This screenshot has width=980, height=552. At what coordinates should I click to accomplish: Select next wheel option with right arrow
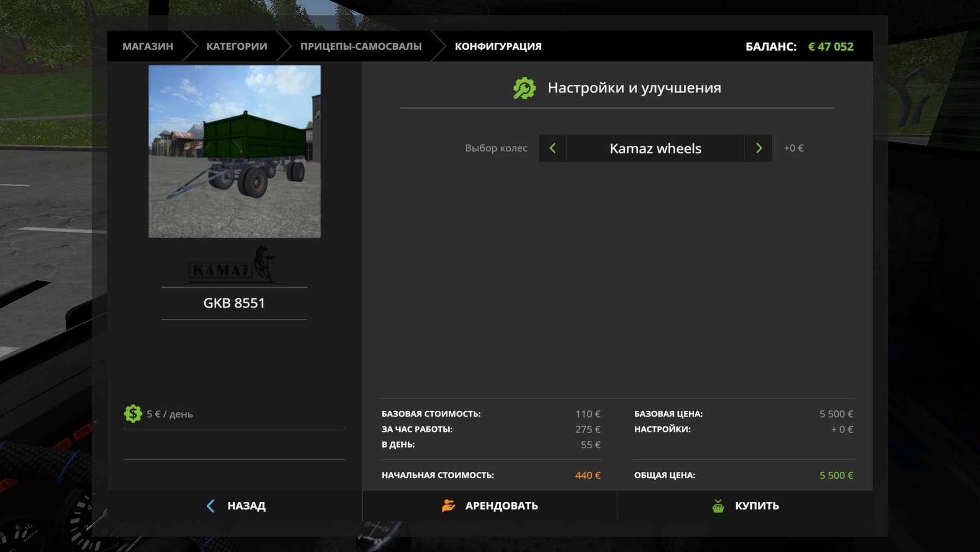[758, 148]
